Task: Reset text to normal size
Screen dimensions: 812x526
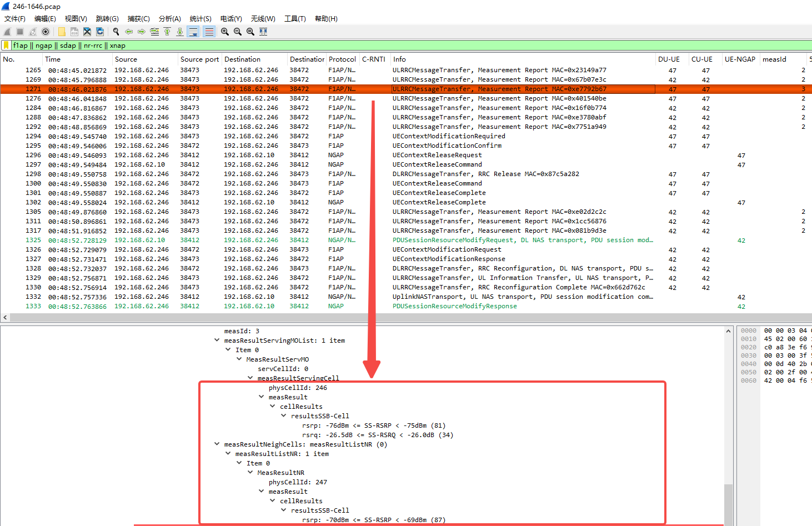Action: pos(250,32)
